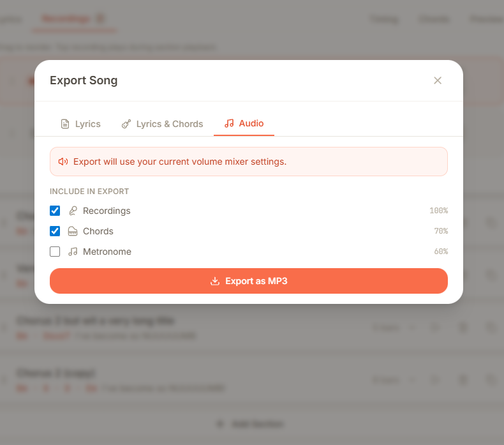Switch to the Lyrics & Chords tab
The width and height of the screenshot is (504, 445).
(162, 124)
